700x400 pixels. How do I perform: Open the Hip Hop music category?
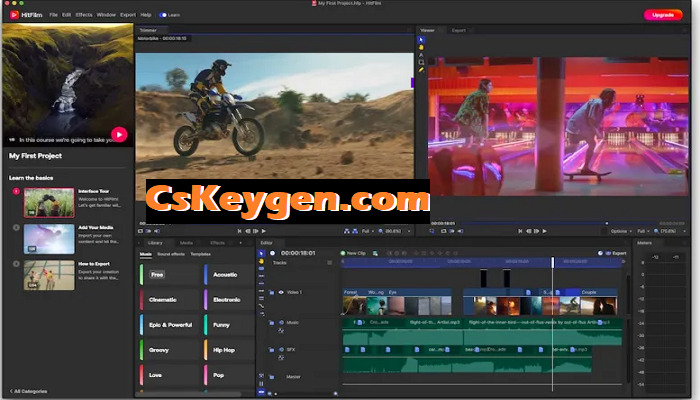(x=229, y=350)
